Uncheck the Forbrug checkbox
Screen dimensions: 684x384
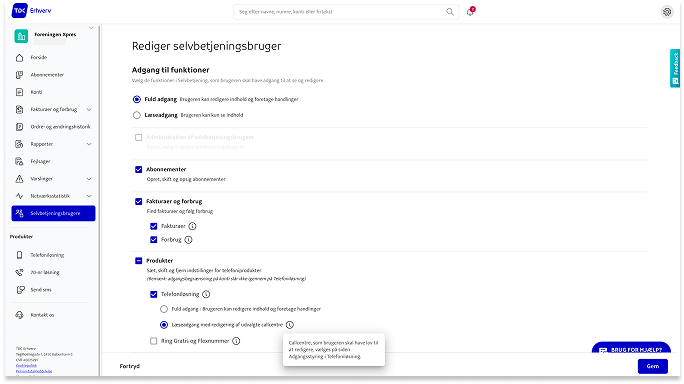[154, 240]
